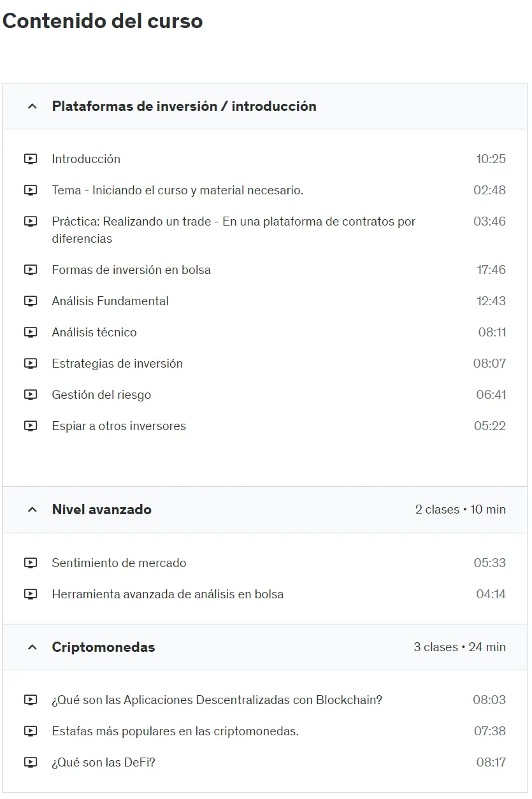
Task: Click the Criptomonedas section header title
Action: coord(103,647)
